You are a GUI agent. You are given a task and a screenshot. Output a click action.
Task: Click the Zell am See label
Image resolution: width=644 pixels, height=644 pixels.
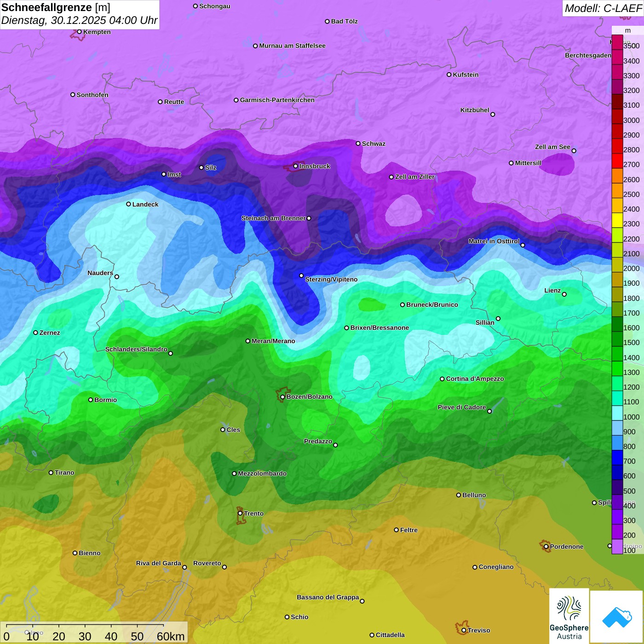click(552, 147)
